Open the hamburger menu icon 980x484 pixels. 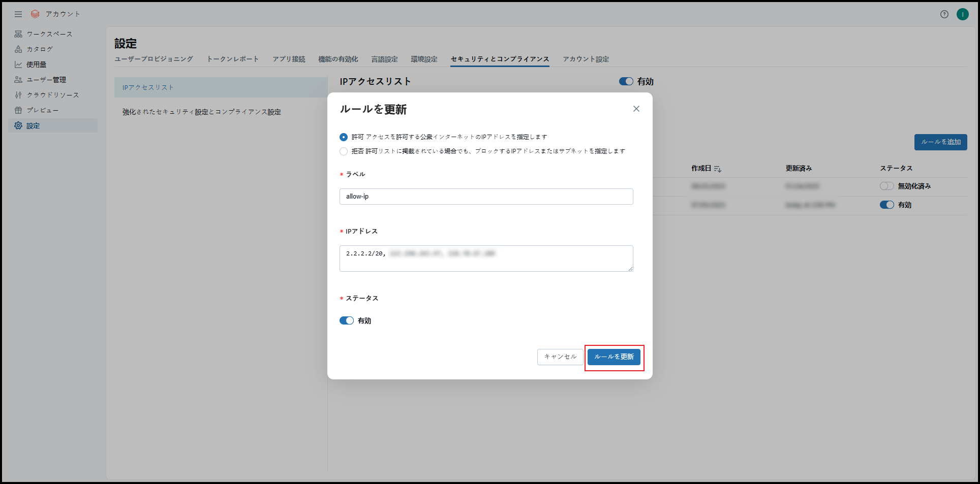pyautogui.click(x=18, y=14)
